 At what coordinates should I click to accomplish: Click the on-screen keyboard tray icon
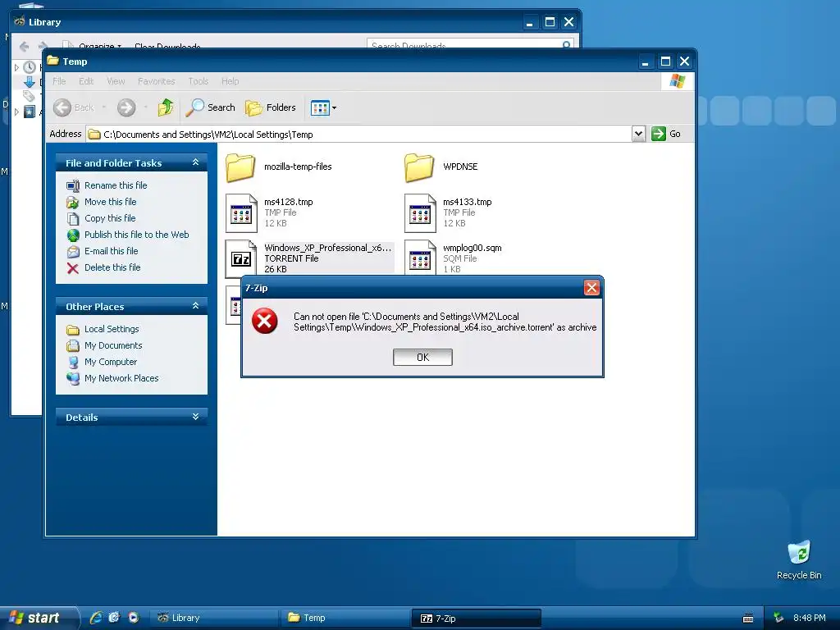(x=748, y=619)
